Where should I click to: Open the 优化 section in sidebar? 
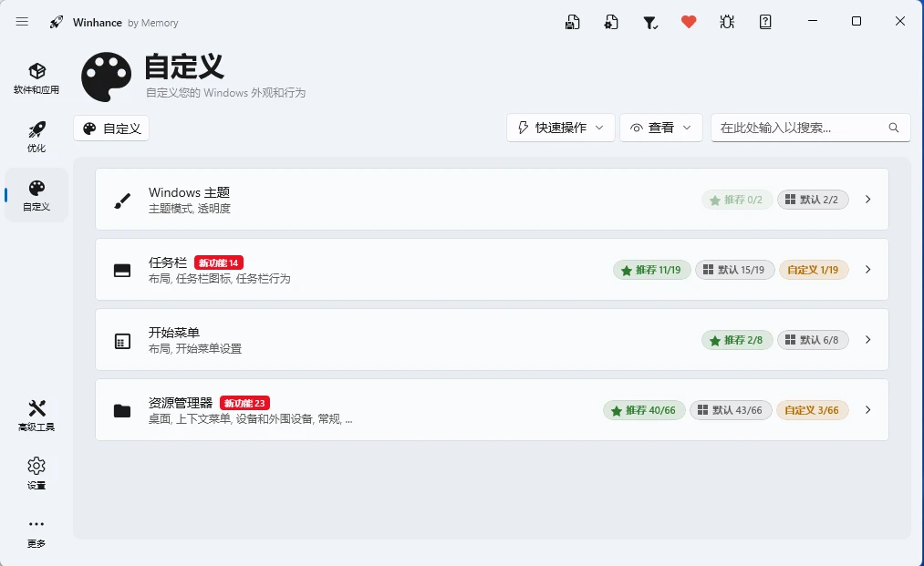point(36,137)
